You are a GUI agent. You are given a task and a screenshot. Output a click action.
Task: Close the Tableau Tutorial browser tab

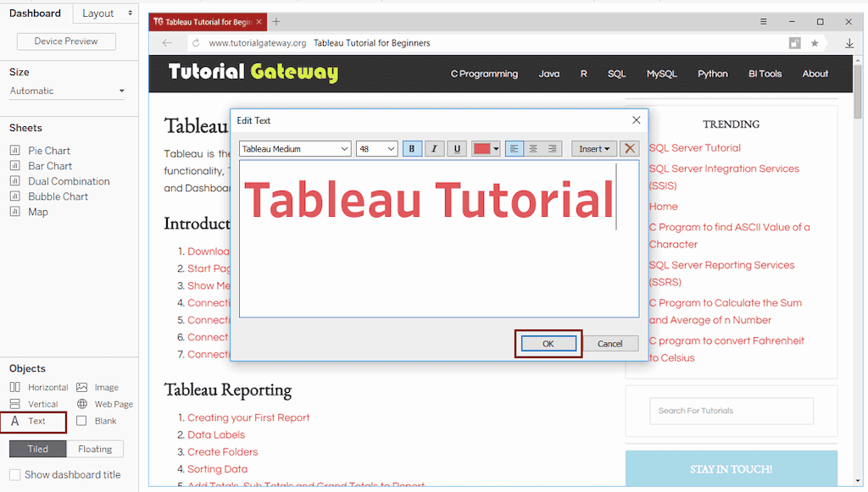(259, 22)
